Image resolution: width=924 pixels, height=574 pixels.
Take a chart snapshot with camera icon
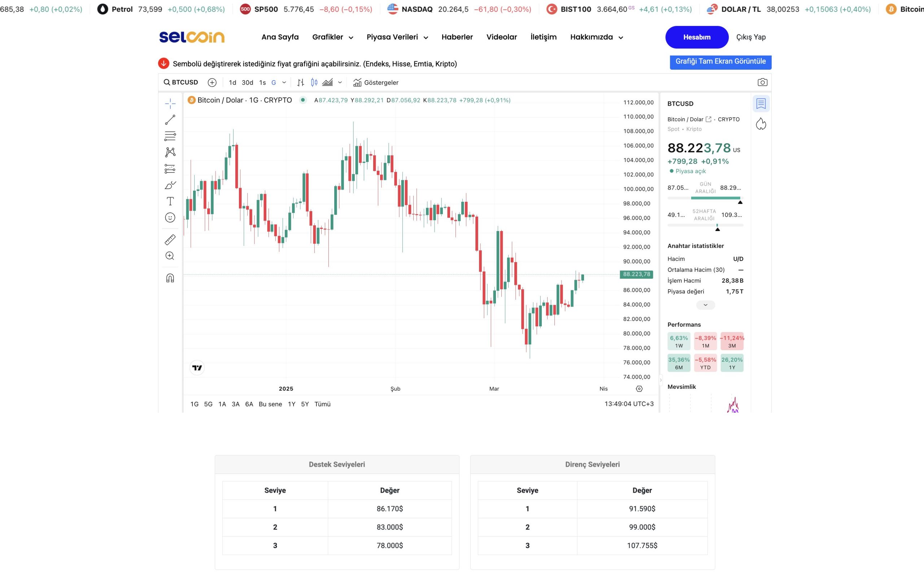(762, 82)
